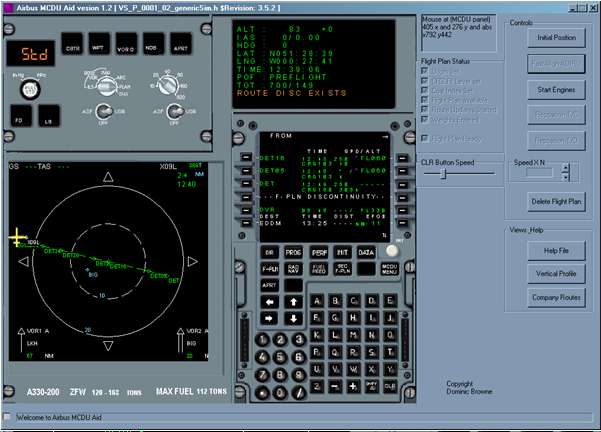Click the Speed X N input field
The image size is (601, 432).
tap(539, 173)
